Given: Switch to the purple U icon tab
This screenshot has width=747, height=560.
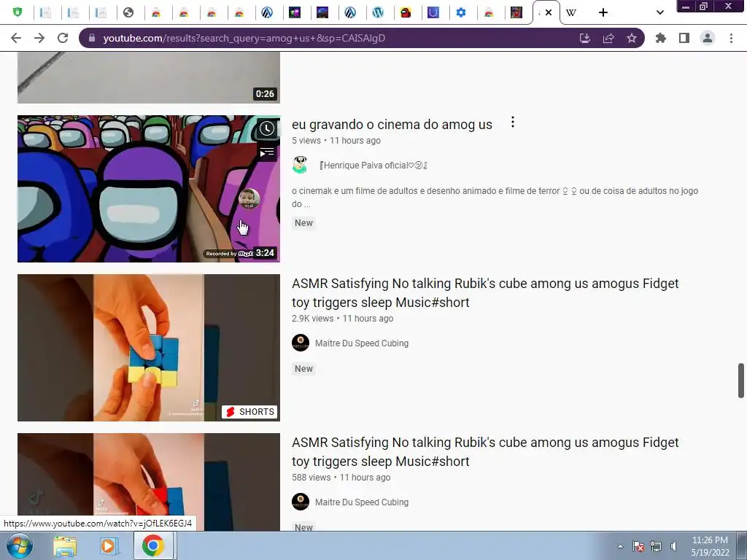Looking at the screenshot, I should point(433,12).
